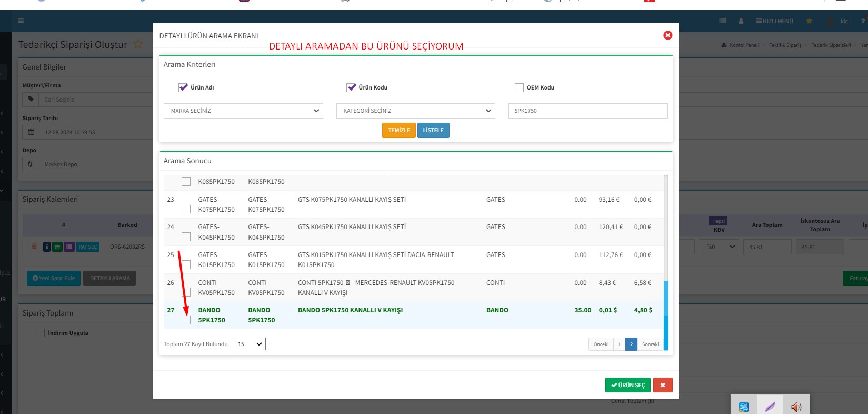Screen dimensions: 868x414
Task: Open the HIZLI MENÜ menu
Action: tap(774, 21)
